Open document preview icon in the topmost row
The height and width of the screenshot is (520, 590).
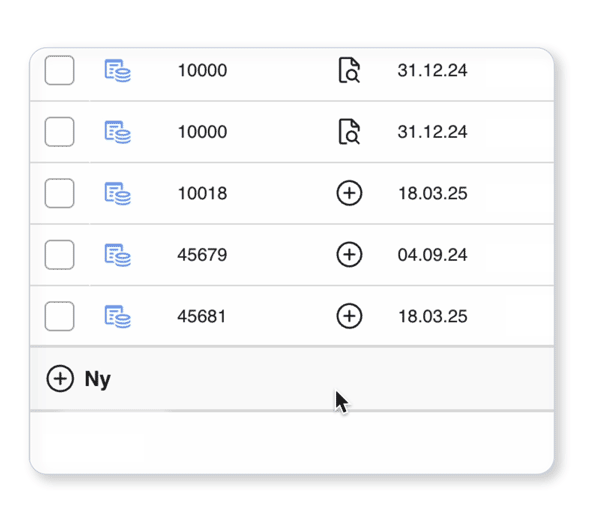point(349,70)
